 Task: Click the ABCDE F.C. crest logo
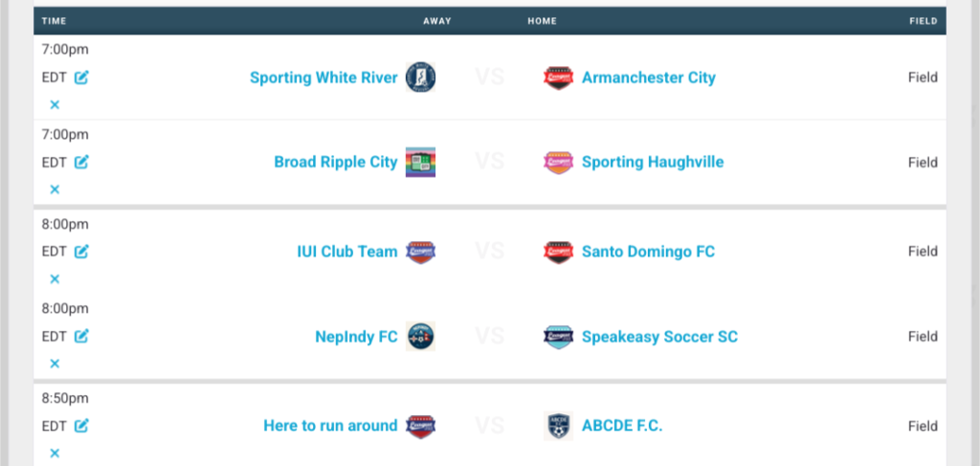[558, 426]
